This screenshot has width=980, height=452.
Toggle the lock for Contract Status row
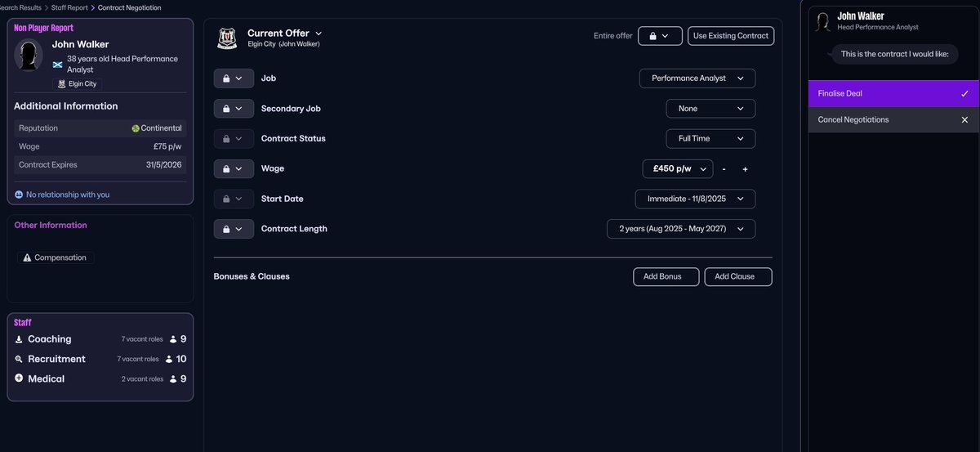234,139
